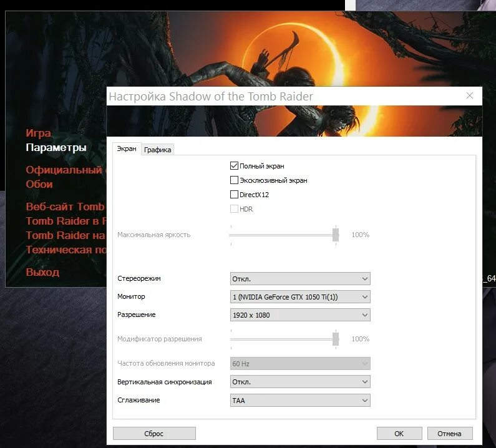The height and width of the screenshot is (448, 496).
Task: Open the Вертикальная синхронизация dropdown
Action: point(300,382)
